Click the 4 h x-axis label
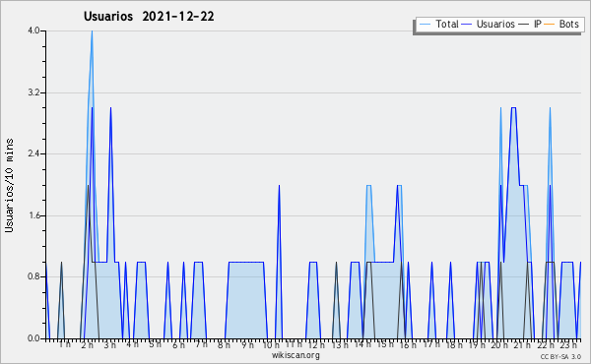This screenshot has height=364, width=591. coord(132,344)
